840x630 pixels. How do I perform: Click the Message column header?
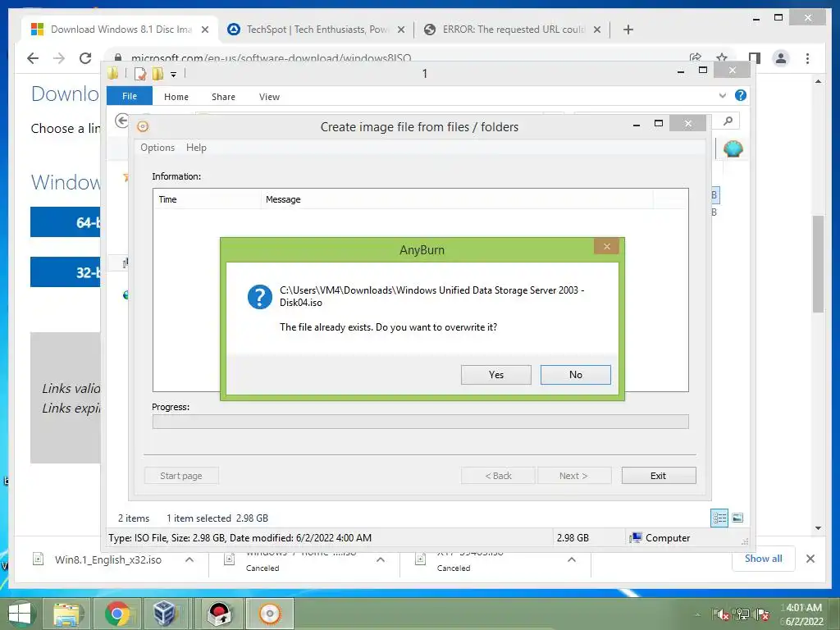click(457, 199)
